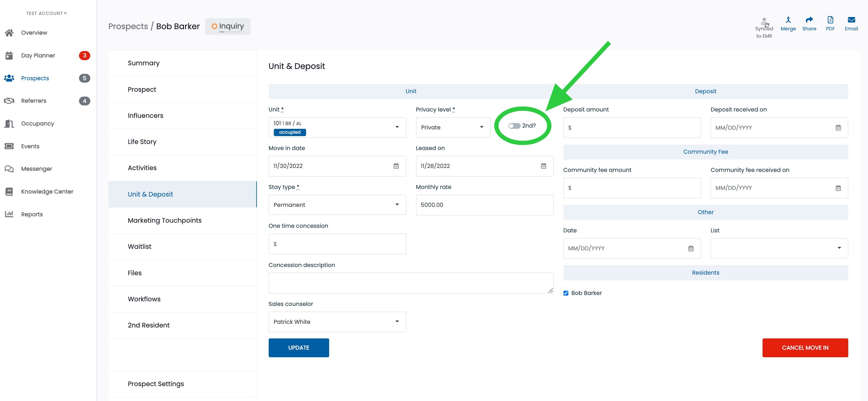Click the Knowledge Center book icon
The height and width of the screenshot is (401, 868).
[9, 192]
